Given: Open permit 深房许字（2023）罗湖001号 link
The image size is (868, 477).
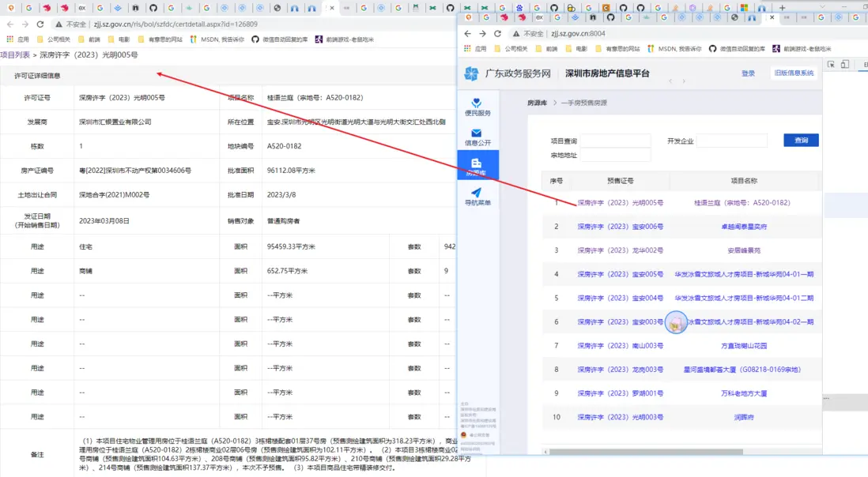Looking at the screenshot, I should click(620, 393).
